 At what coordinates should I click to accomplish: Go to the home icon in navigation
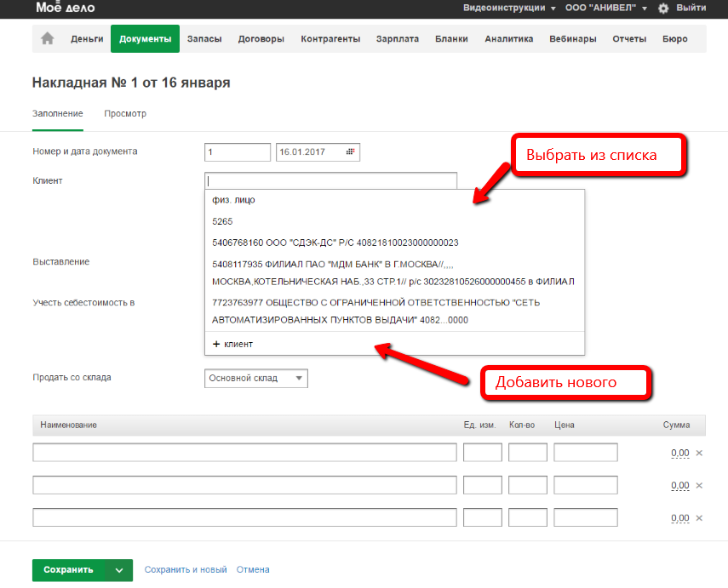pyautogui.click(x=48, y=38)
